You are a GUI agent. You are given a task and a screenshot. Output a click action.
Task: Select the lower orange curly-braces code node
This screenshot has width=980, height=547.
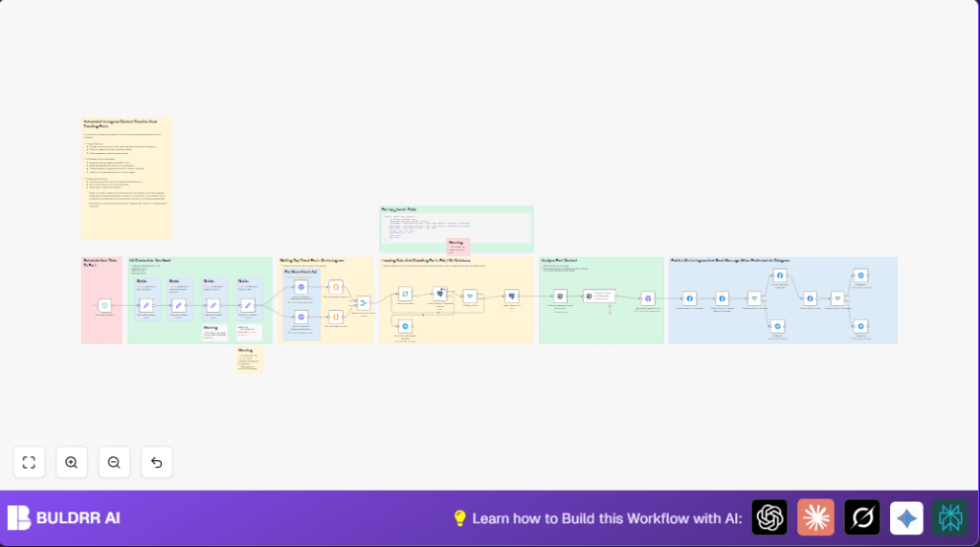click(x=336, y=317)
